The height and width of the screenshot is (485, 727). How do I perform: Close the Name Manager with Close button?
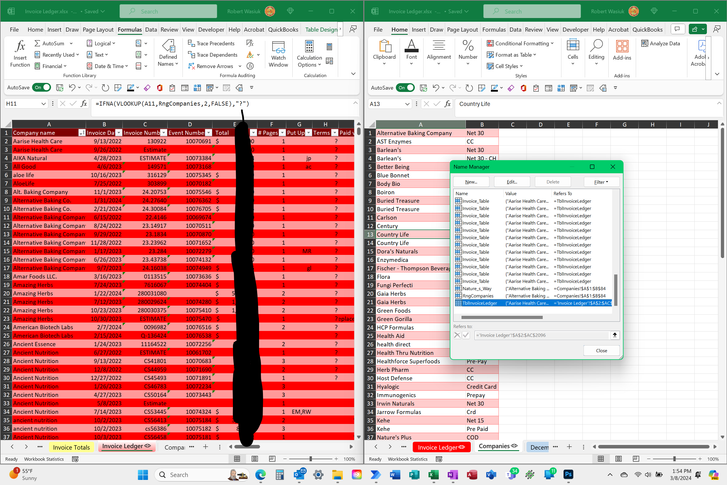[601, 351]
